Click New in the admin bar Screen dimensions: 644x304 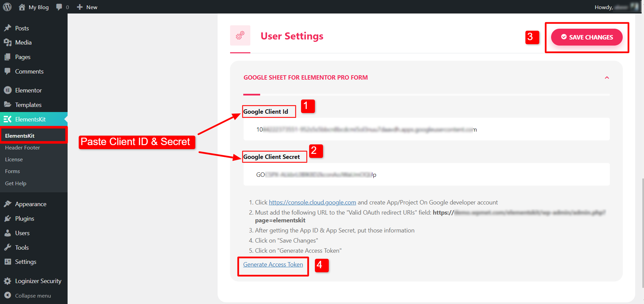point(92,7)
